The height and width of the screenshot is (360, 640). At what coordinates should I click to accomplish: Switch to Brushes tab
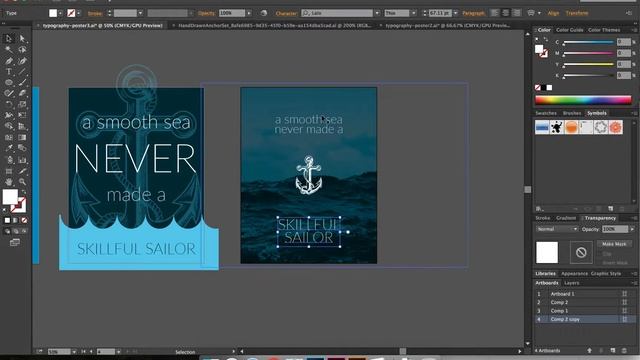click(x=572, y=113)
